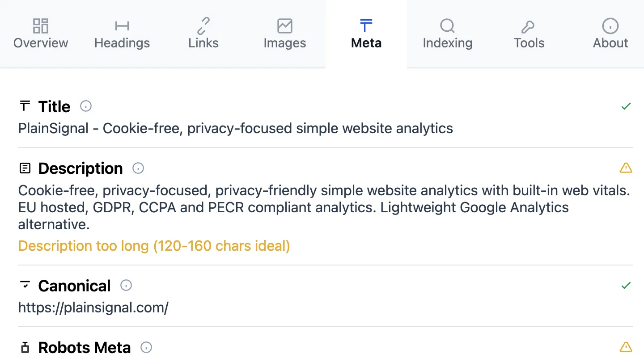Open the Images tab
644x362 pixels.
click(x=285, y=34)
